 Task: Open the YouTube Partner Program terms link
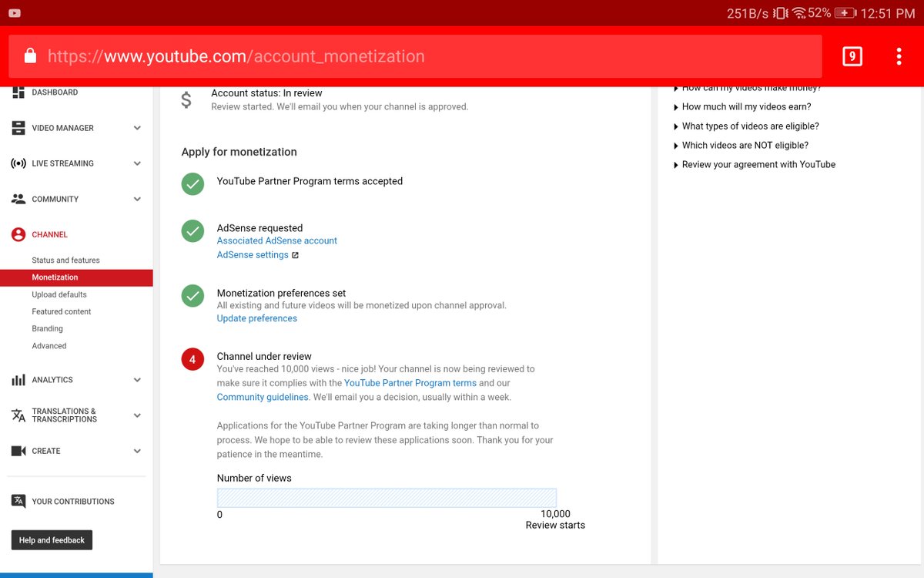[410, 383]
